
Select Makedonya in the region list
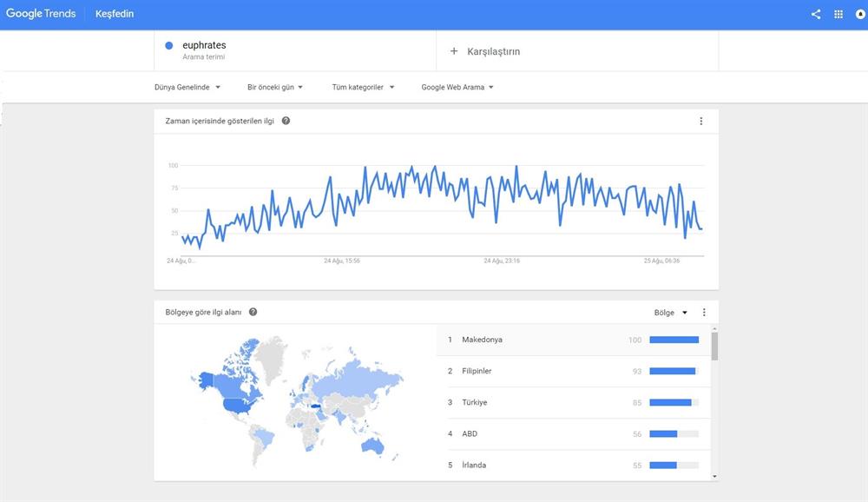tap(483, 340)
